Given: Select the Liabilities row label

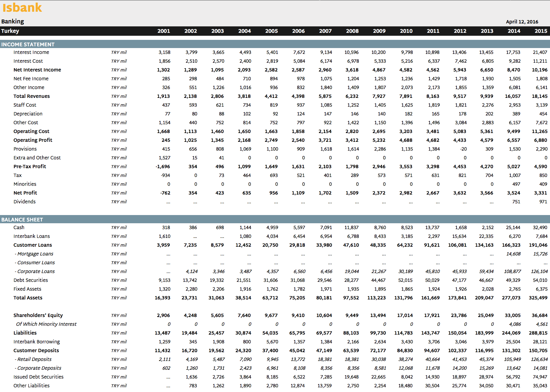Looking at the screenshot, I should pyautogui.click(x=25, y=333).
